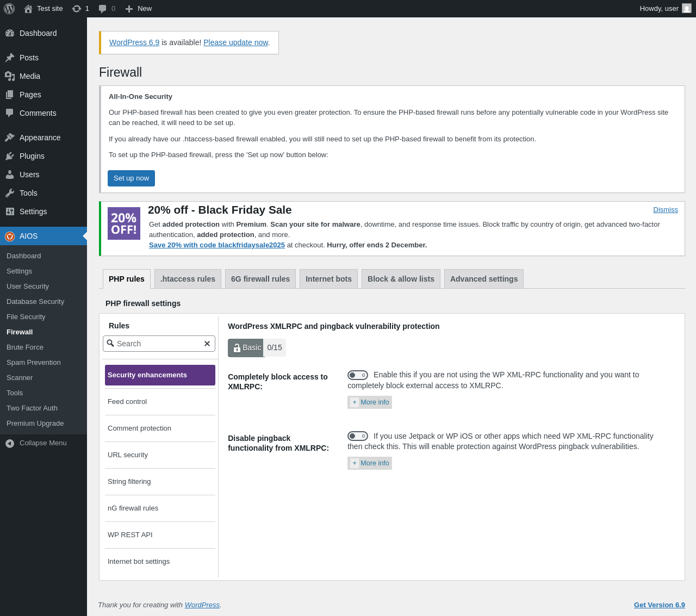Click the Get Version 6.9 link
696x616 pixels.
tap(660, 605)
